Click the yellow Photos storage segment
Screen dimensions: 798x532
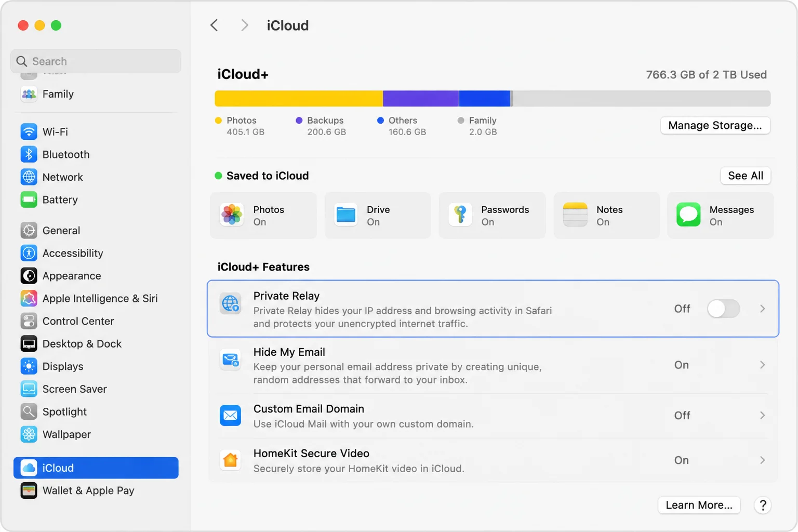(x=299, y=99)
